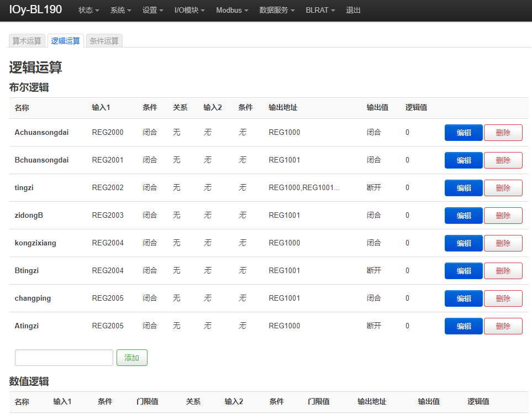
Task: Select the REG1000,REG1001... output address cell
Action: (304, 188)
